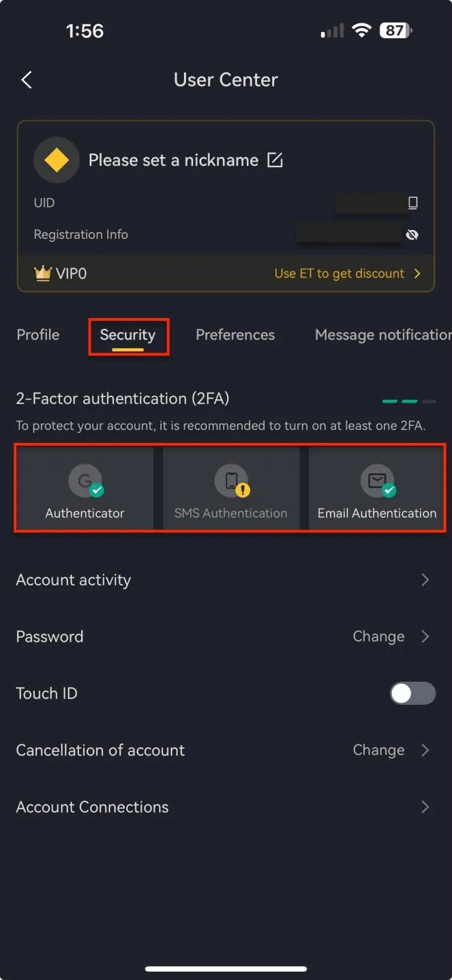452x980 pixels.
Task: Tap the yellow diamond profile avatar
Action: [x=56, y=160]
